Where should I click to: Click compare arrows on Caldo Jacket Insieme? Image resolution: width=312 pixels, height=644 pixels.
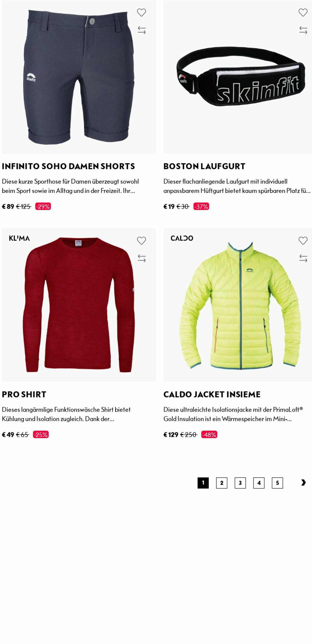[x=303, y=258]
